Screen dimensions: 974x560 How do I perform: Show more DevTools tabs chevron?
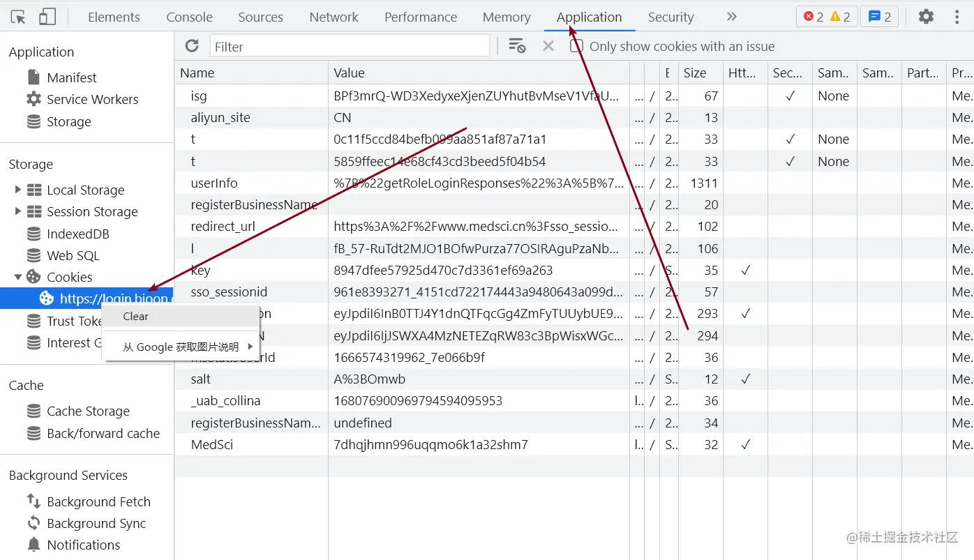click(731, 17)
